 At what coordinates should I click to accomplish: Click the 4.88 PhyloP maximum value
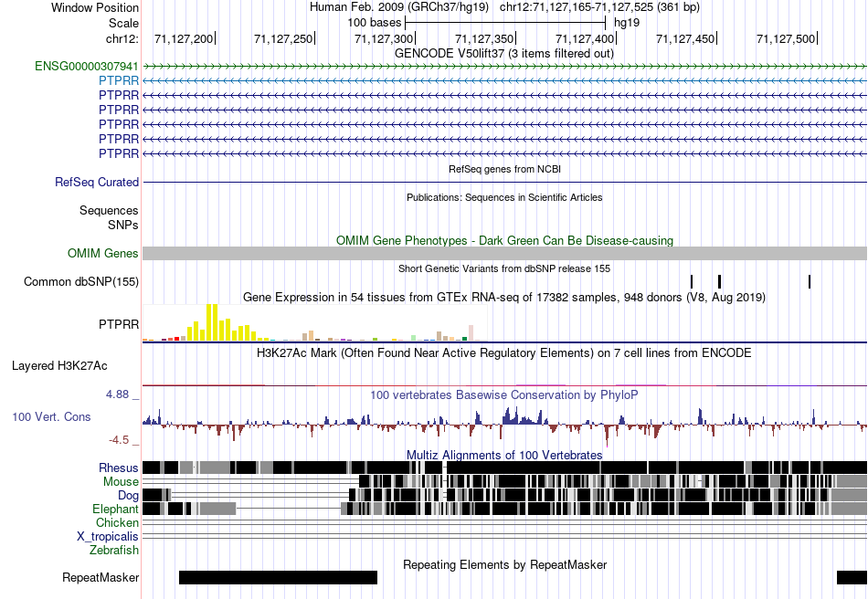pos(117,394)
